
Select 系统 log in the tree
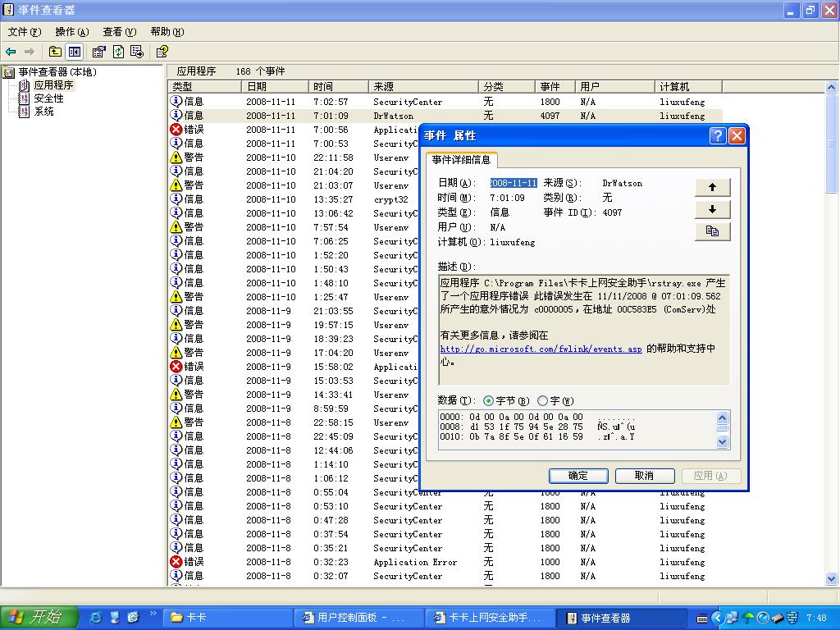(43, 112)
